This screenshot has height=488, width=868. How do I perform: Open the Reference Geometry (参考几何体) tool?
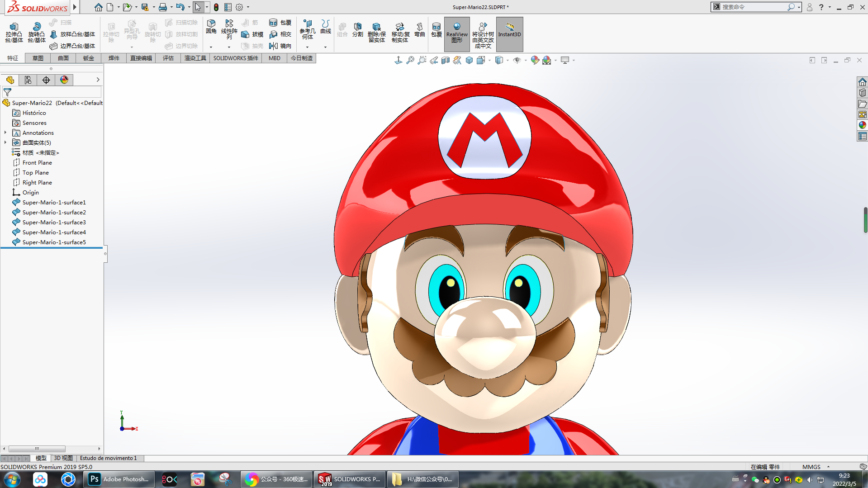coord(308,29)
